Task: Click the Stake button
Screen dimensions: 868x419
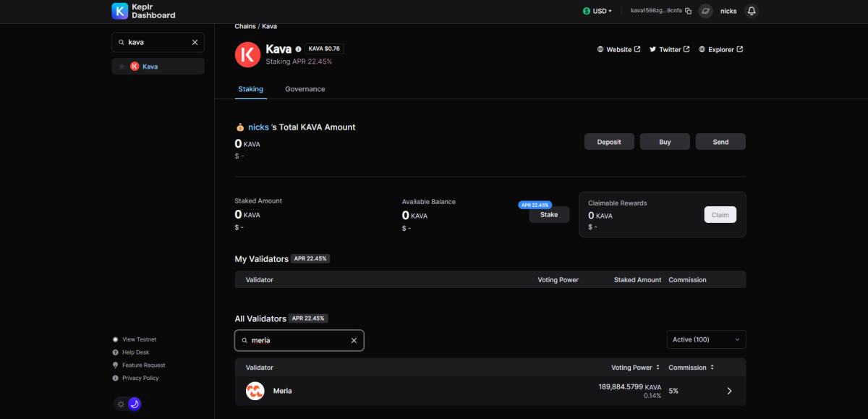Action: tap(549, 215)
